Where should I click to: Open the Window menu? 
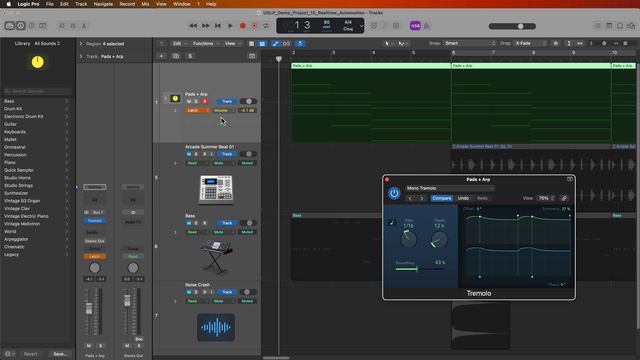click(x=182, y=4)
